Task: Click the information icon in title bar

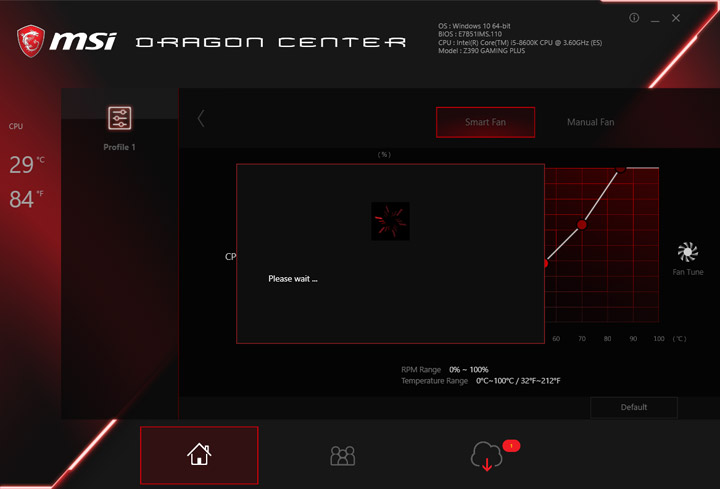Action: (x=634, y=18)
